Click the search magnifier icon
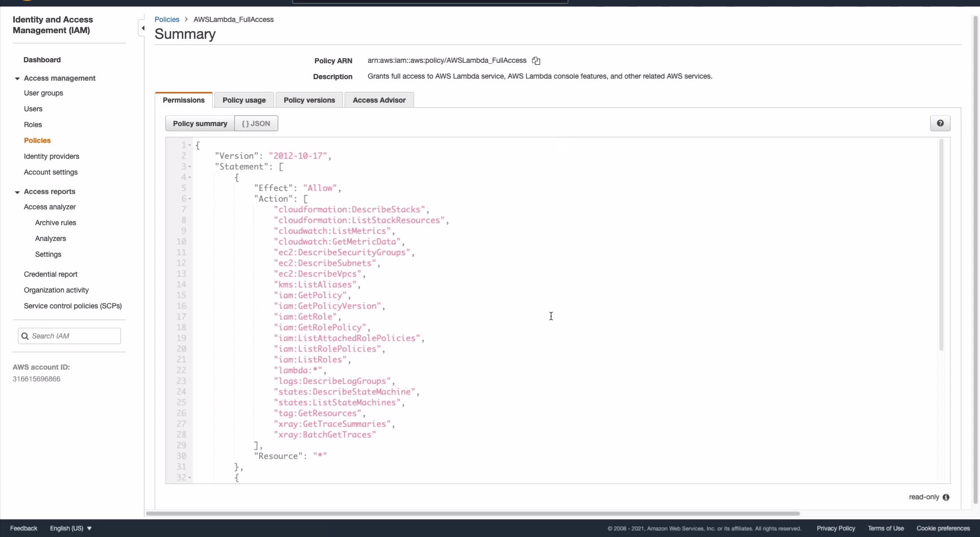 point(24,336)
